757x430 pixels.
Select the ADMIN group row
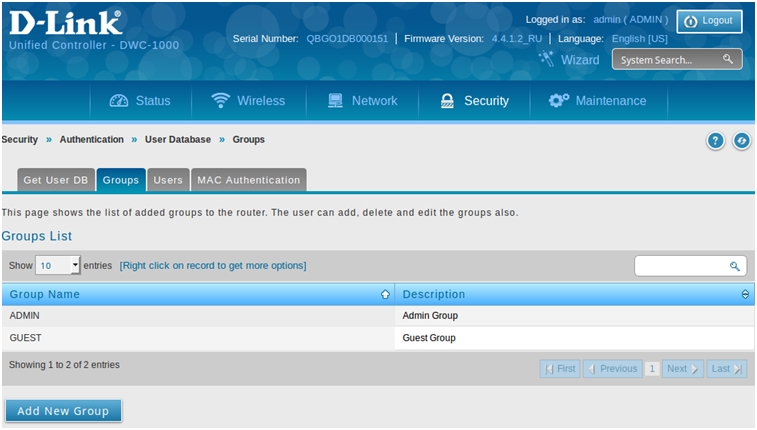coord(200,316)
